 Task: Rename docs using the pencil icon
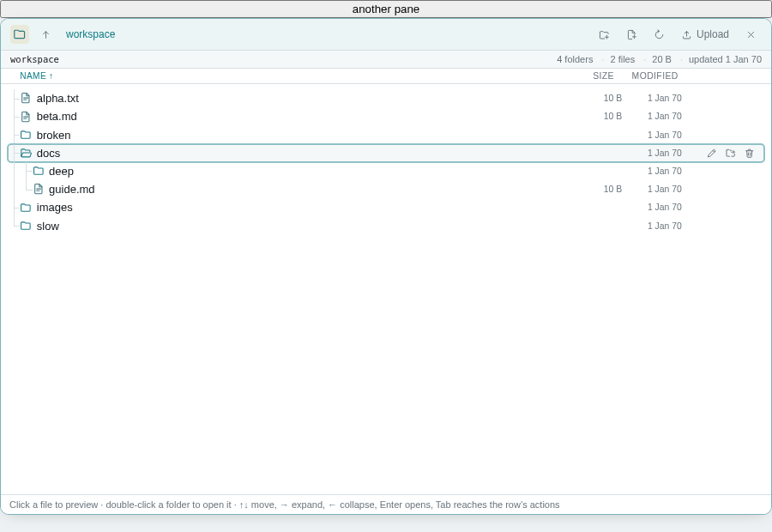pos(711,154)
